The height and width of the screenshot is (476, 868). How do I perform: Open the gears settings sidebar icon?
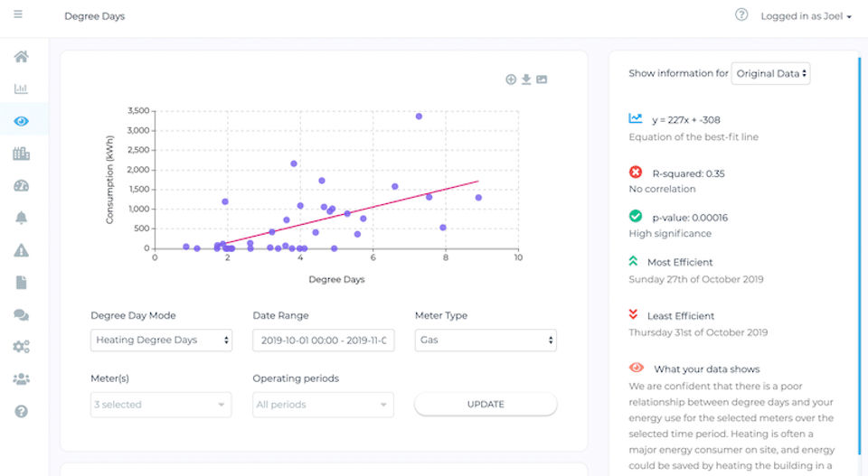tap(21, 347)
